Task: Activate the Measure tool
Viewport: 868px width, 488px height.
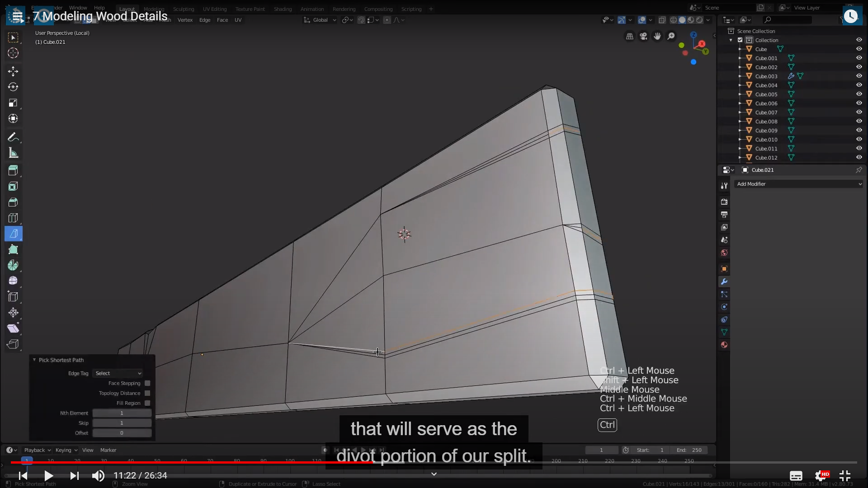Action: (x=13, y=153)
